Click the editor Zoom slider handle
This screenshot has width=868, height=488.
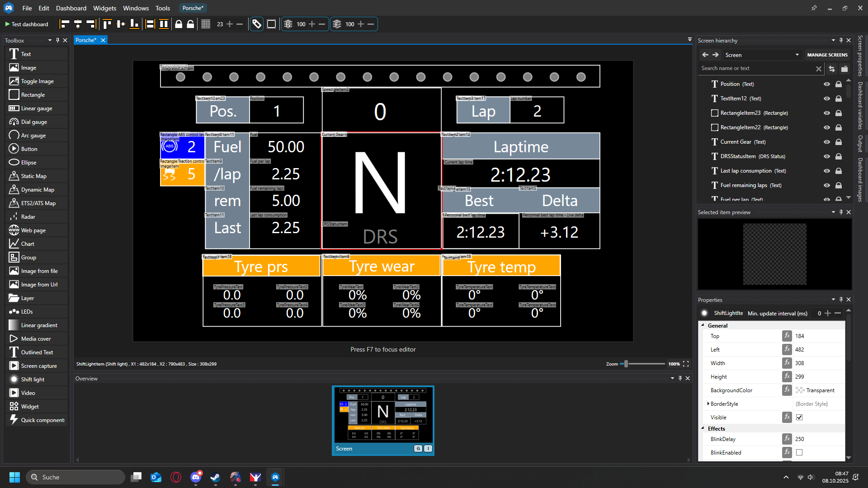click(x=626, y=364)
